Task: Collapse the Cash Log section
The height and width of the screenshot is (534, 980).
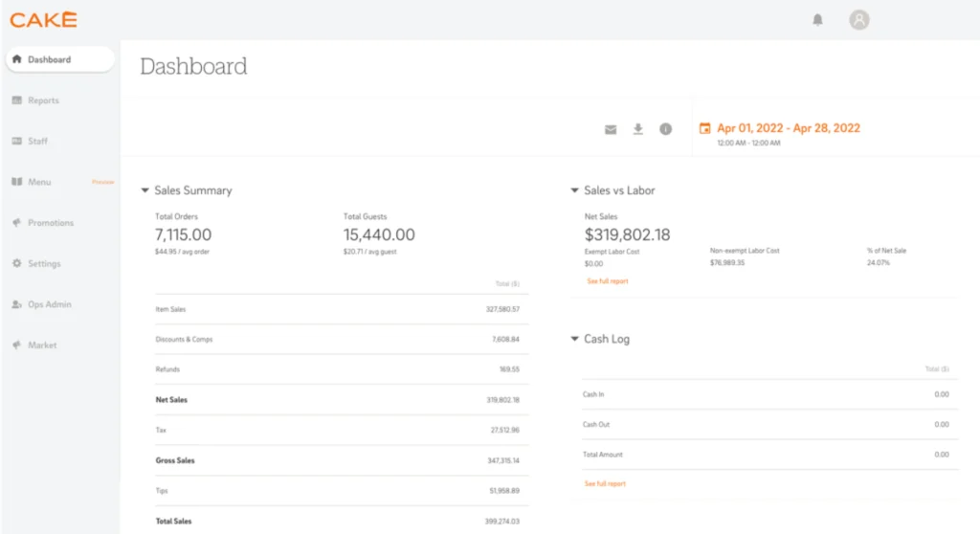Action: pyautogui.click(x=574, y=339)
